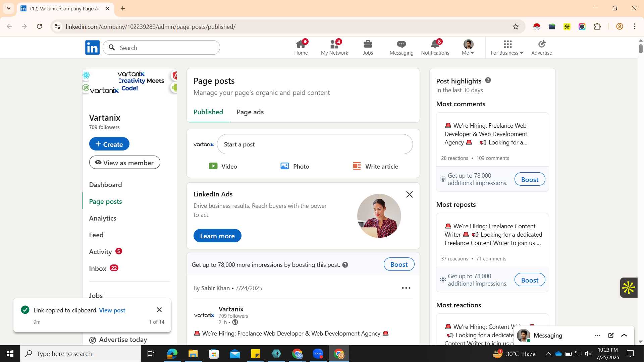Click the Windows taskbar search box
The height and width of the screenshot is (362, 644).
[x=80, y=354]
